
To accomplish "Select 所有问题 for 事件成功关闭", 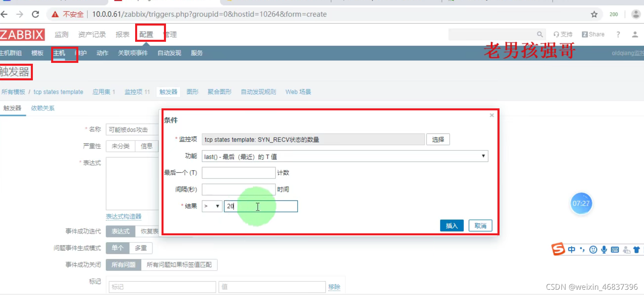I will coord(124,265).
